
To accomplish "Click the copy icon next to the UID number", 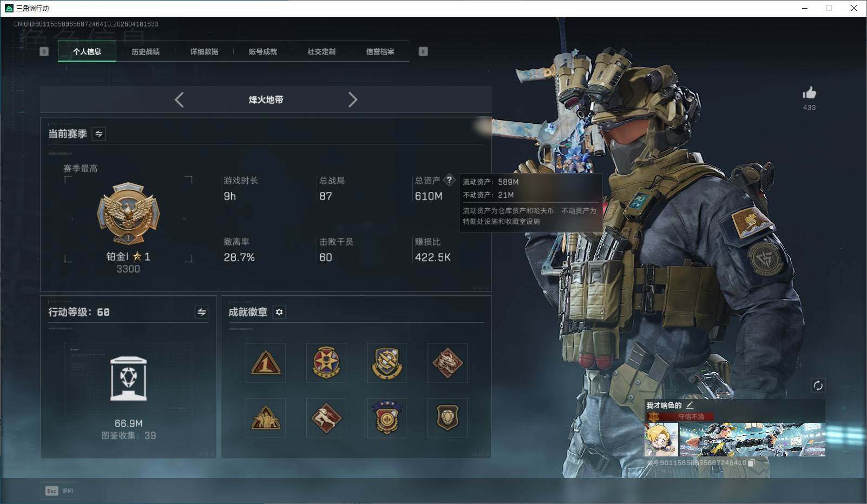I will click(x=751, y=463).
